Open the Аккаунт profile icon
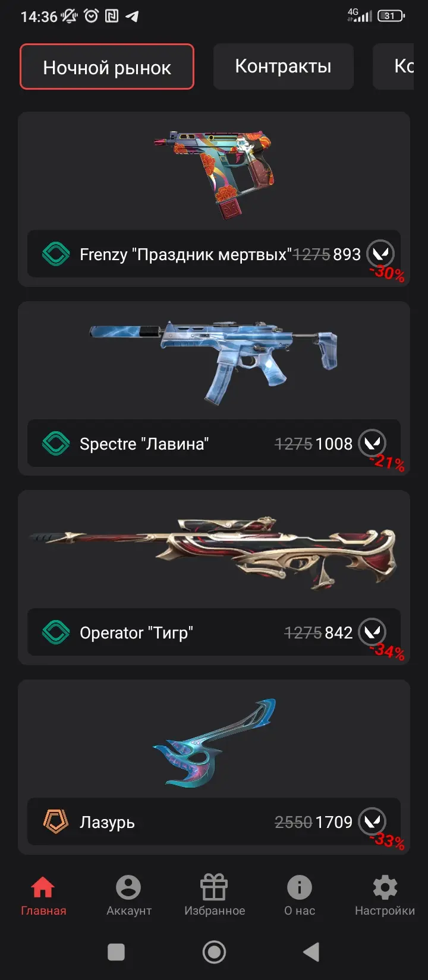 pos(128,888)
